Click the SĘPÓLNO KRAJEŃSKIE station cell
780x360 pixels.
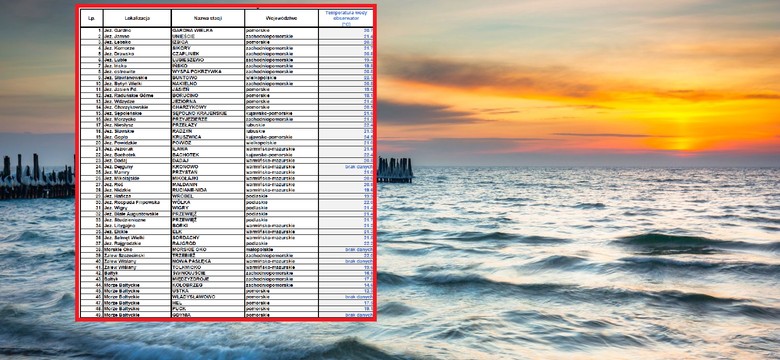[208, 113]
